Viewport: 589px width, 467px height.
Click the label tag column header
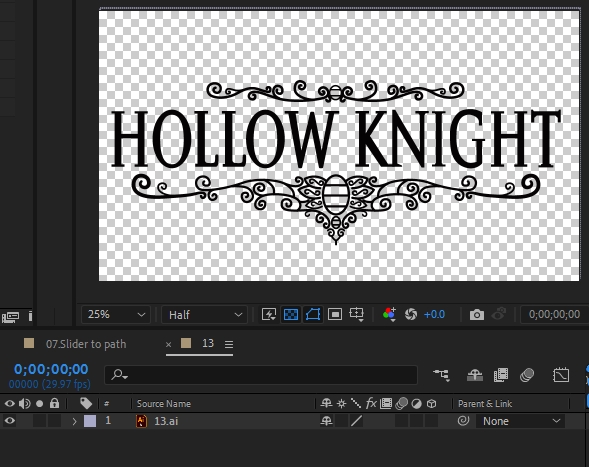click(86, 404)
